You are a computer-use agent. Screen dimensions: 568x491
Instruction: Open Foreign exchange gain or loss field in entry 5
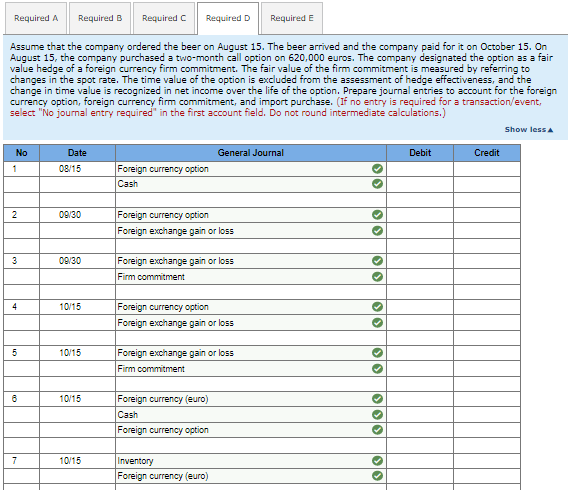[251, 353]
